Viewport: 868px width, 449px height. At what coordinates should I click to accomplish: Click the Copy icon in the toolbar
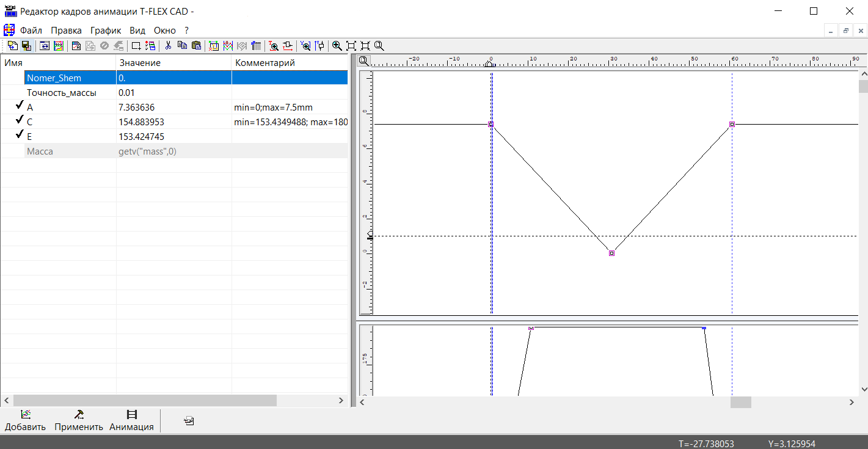point(182,46)
